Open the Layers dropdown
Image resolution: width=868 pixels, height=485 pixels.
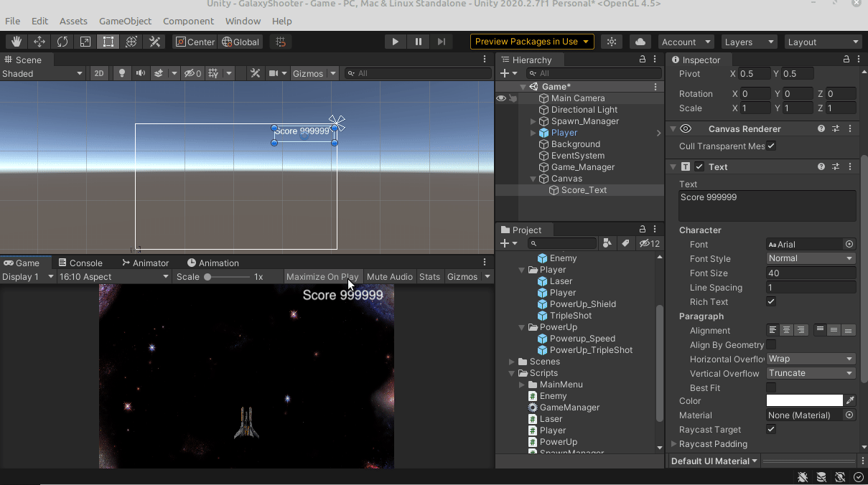(x=749, y=42)
